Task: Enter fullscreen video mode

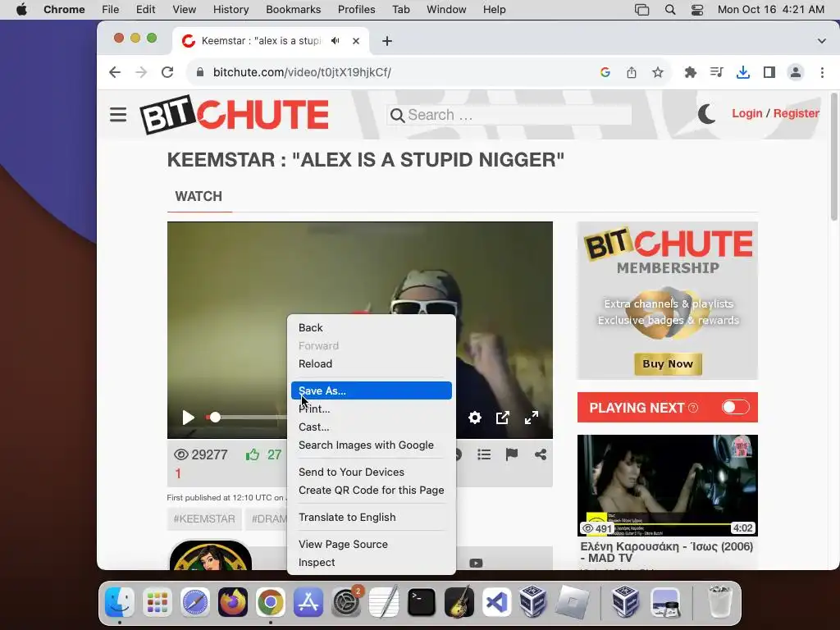Action: coord(531,418)
